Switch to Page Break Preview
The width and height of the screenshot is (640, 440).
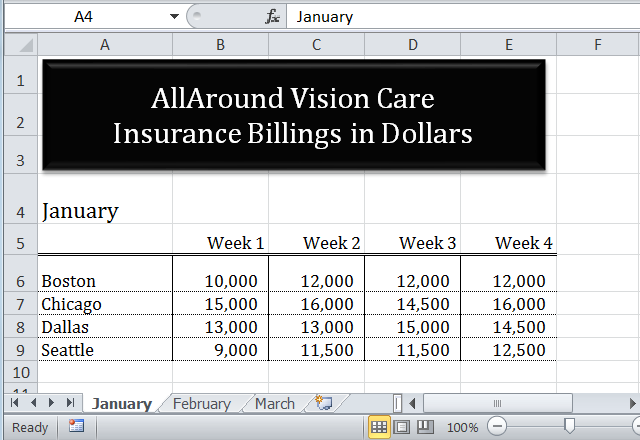click(x=424, y=427)
